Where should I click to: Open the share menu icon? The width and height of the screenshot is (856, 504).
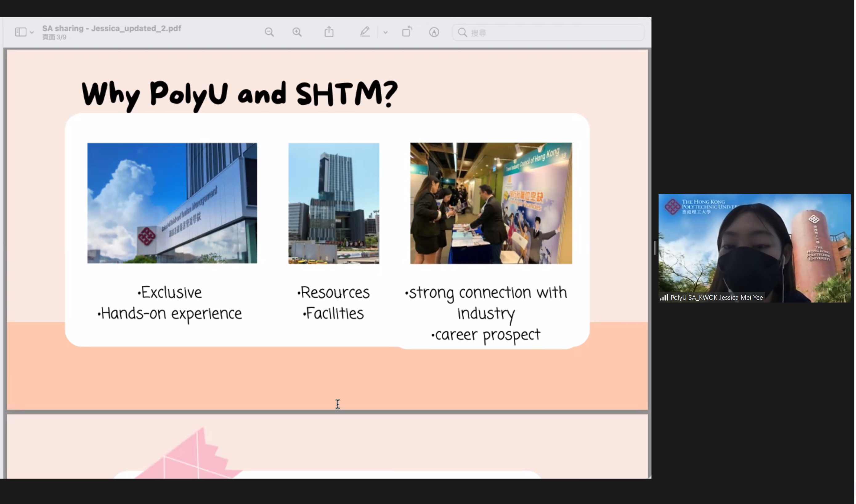click(329, 32)
